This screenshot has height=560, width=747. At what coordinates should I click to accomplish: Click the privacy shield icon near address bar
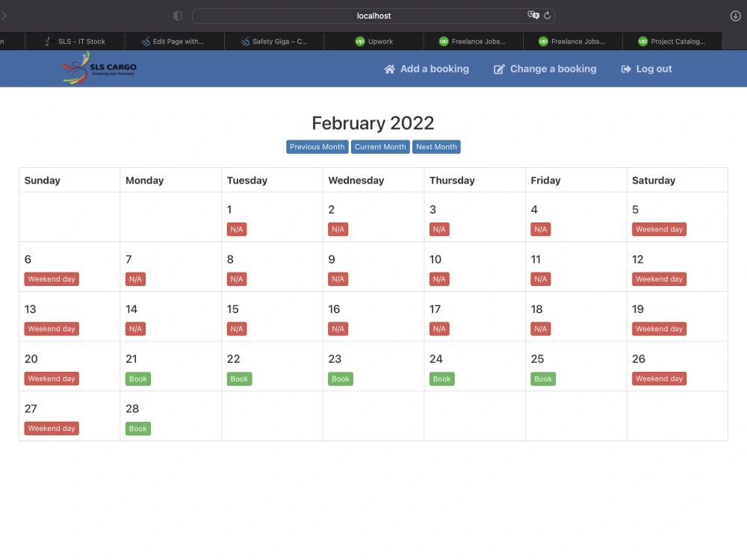pos(177,16)
